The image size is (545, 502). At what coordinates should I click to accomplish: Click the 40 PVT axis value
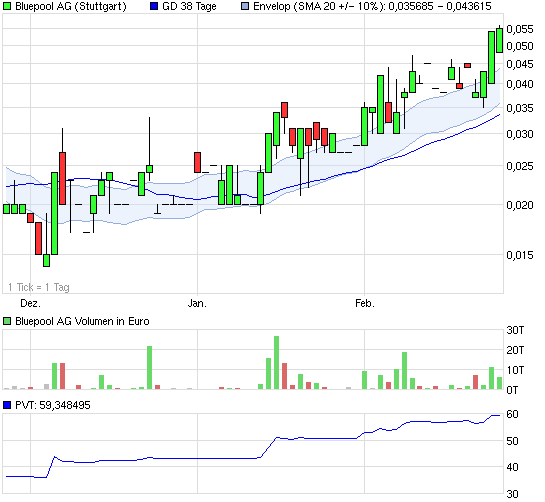tap(512, 467)
